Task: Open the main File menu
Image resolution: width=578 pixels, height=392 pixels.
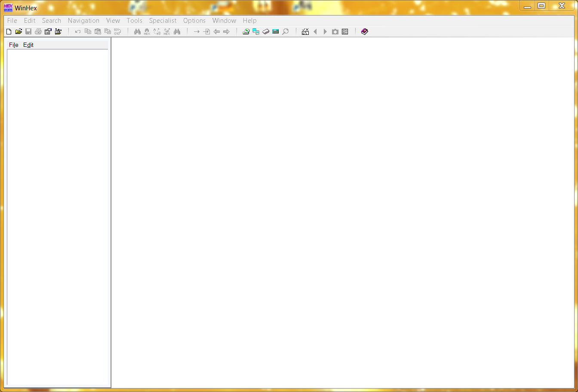Action: (12, 20)
